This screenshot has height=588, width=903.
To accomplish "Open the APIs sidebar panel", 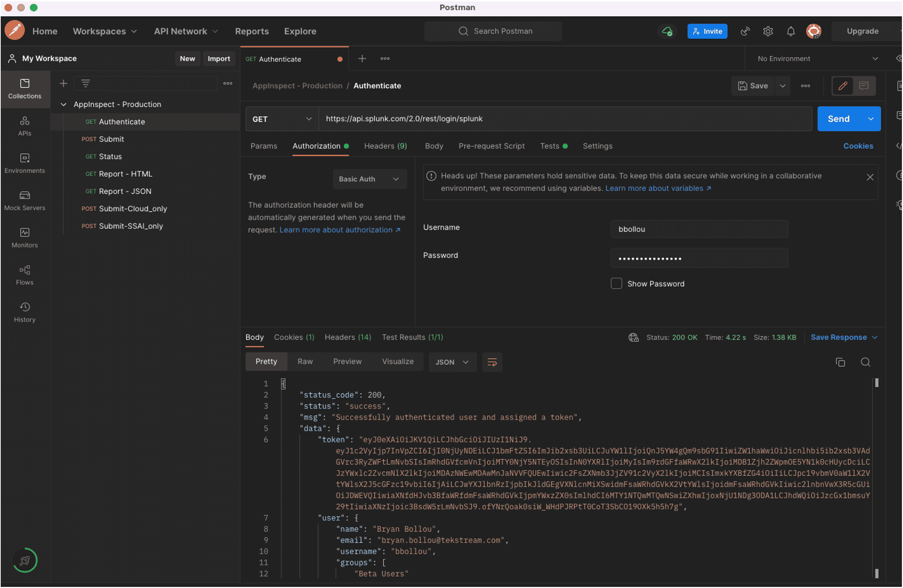I will pyautogui.click(x=25, y=126).
